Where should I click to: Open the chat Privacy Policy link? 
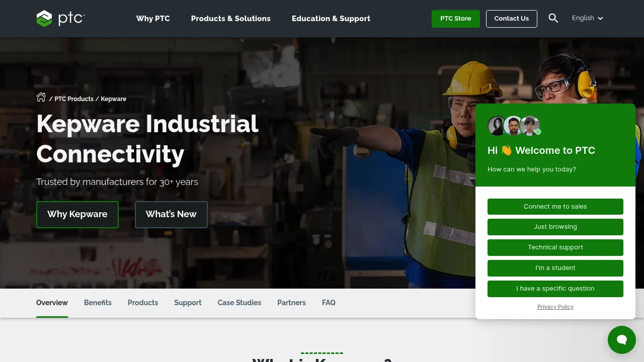click(x=555, y=307)
